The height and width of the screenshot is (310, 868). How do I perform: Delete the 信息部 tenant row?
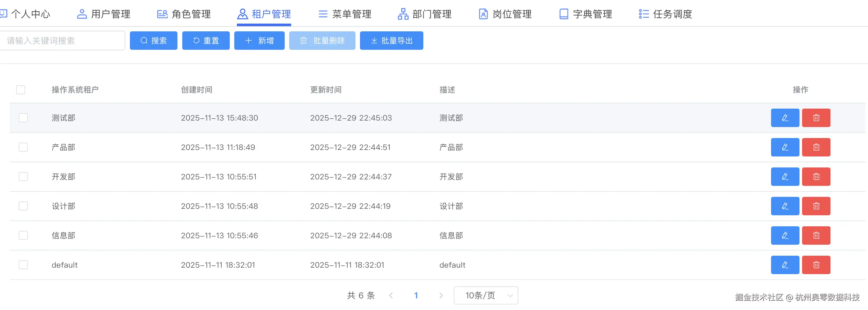816,235
